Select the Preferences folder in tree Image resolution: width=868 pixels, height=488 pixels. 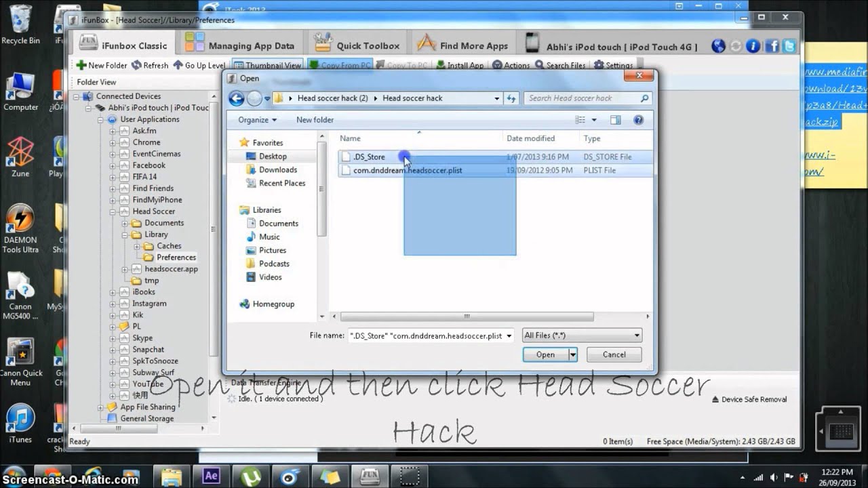point(176,258)
